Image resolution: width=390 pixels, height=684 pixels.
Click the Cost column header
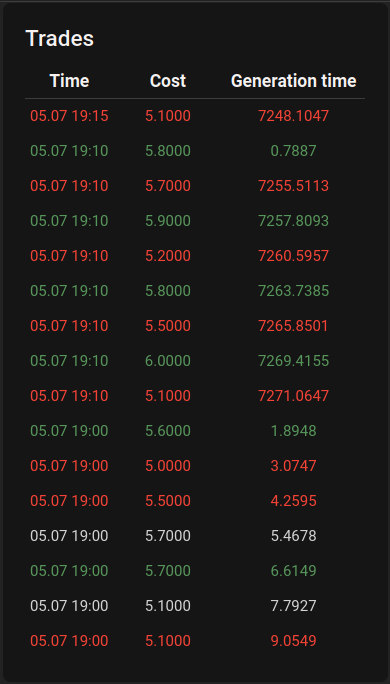(168, 81)
